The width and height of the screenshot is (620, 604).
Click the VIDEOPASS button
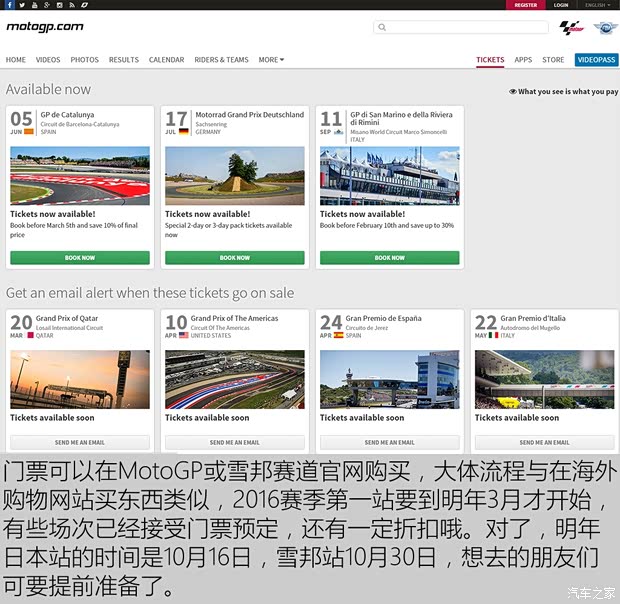click(x=596, y=60)
